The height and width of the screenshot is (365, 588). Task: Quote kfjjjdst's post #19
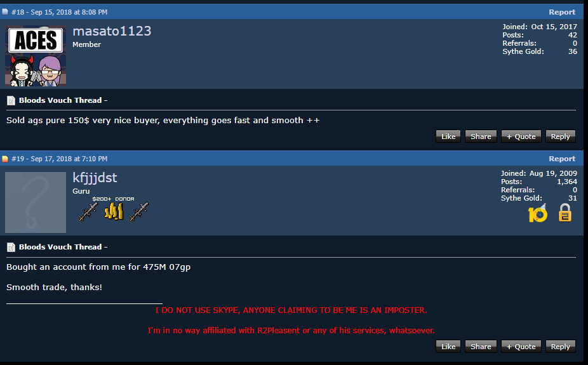[x=521, y=347]
